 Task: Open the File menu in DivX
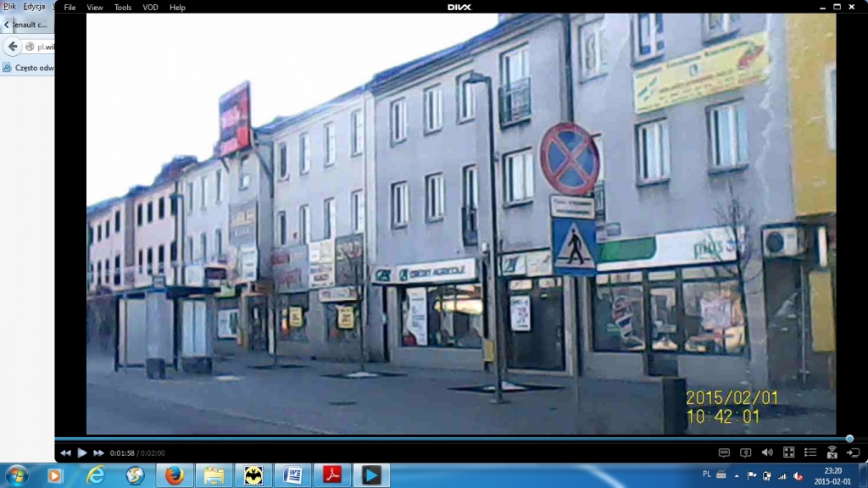coord(70,8)
